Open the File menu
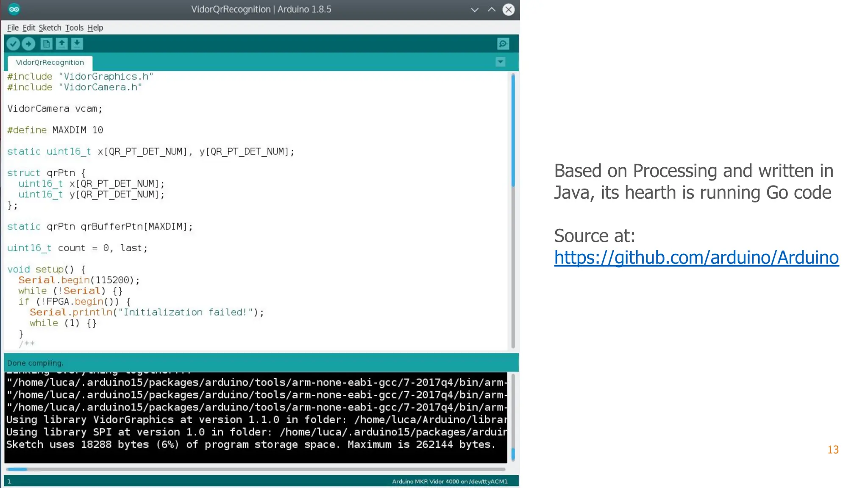This screenshot has height=488, width=868. [x=13, y=28]
